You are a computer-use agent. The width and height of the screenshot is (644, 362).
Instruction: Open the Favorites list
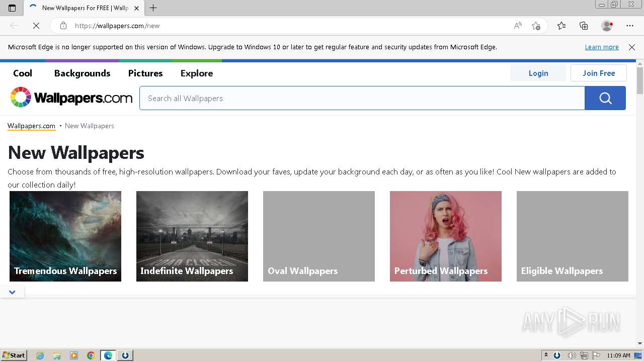(x=561, y=26)
